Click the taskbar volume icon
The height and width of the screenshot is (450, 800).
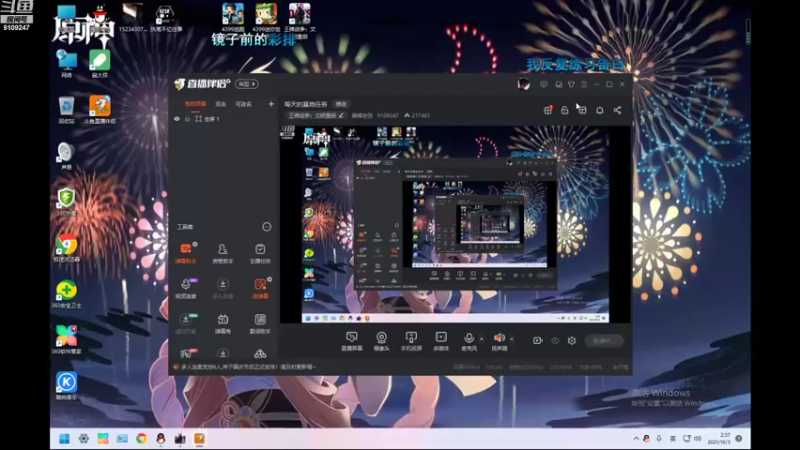[697, 439]
